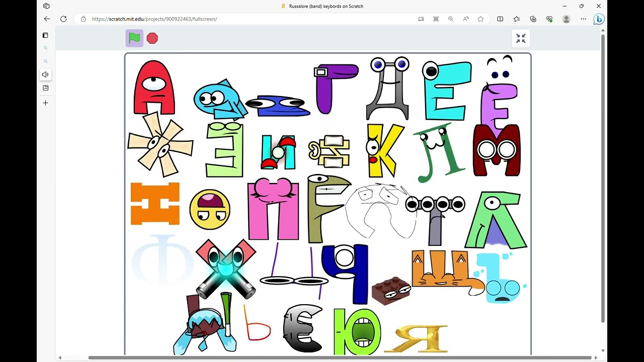
Task: Click the cyan Е character
Action: point(446,91)
